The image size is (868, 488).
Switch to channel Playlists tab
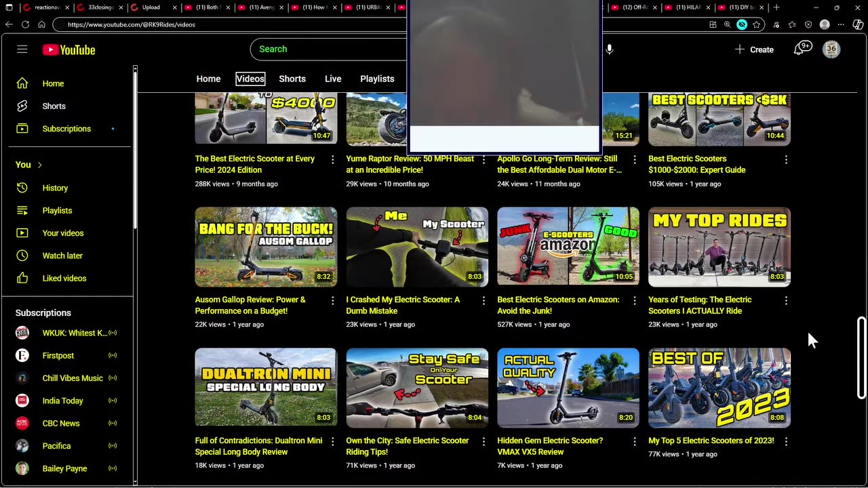click(377, 79)
